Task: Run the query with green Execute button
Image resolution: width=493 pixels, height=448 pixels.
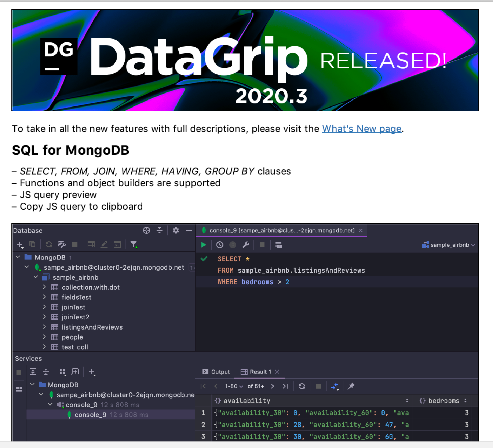Action: point(204,245)
